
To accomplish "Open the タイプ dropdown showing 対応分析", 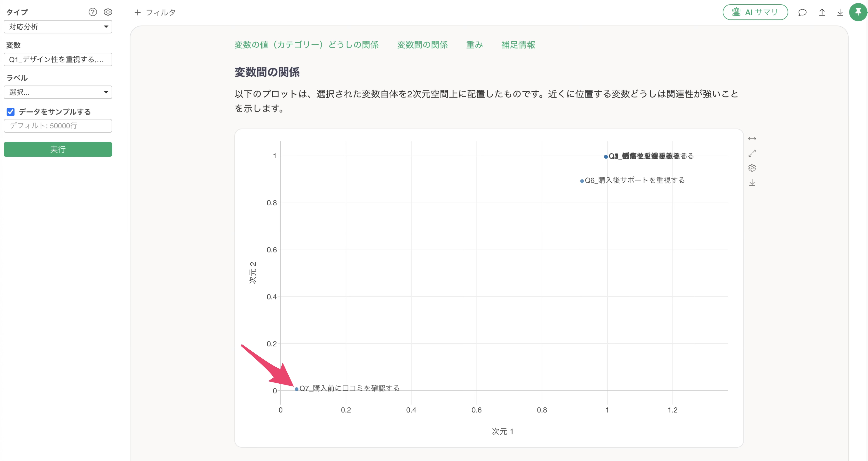I will click(58, 27).
